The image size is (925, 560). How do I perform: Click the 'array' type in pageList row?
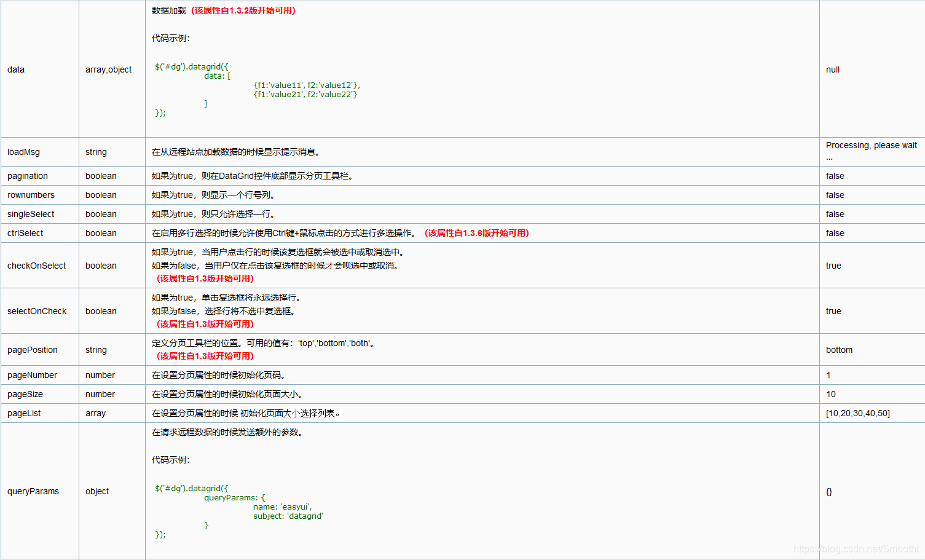point(95,413)
